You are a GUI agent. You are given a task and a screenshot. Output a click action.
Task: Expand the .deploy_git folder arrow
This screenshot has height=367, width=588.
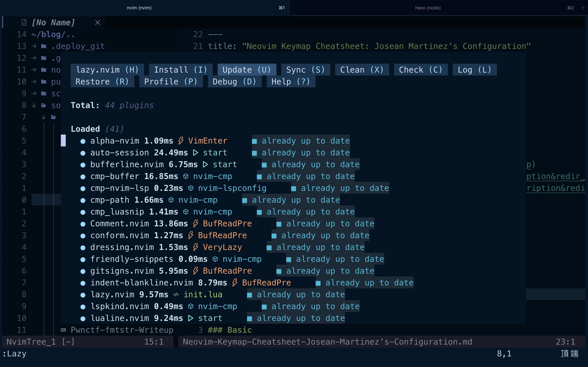(34, 46)
